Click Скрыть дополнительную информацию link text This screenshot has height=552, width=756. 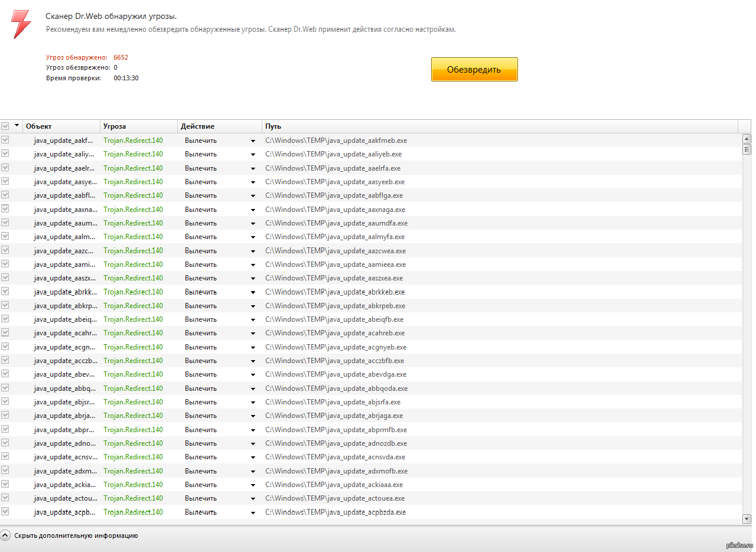coord(76,535)
